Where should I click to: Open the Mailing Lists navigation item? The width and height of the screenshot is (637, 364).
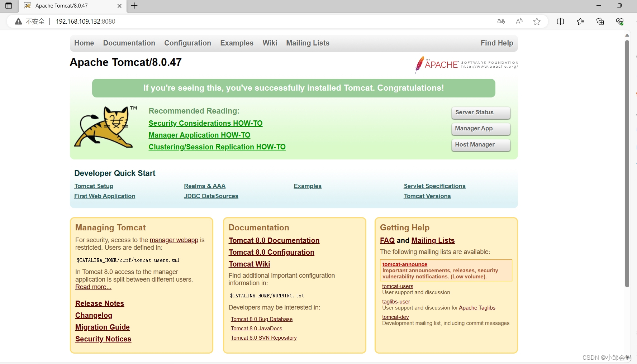point(308,43)
